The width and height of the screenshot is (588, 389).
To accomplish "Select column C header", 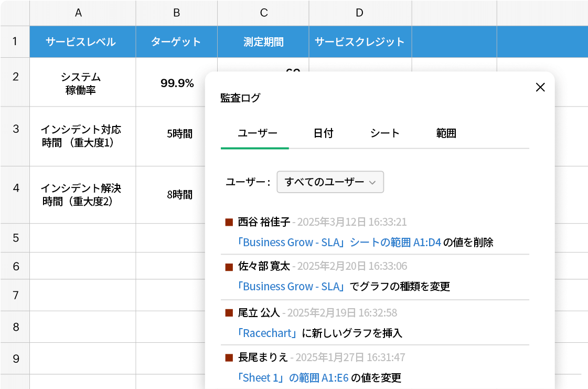I will (x=263, y=13).
